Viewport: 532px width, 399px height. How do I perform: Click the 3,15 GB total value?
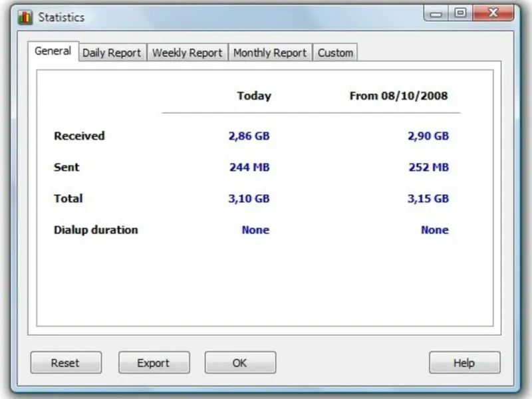[x=428, y=198]
